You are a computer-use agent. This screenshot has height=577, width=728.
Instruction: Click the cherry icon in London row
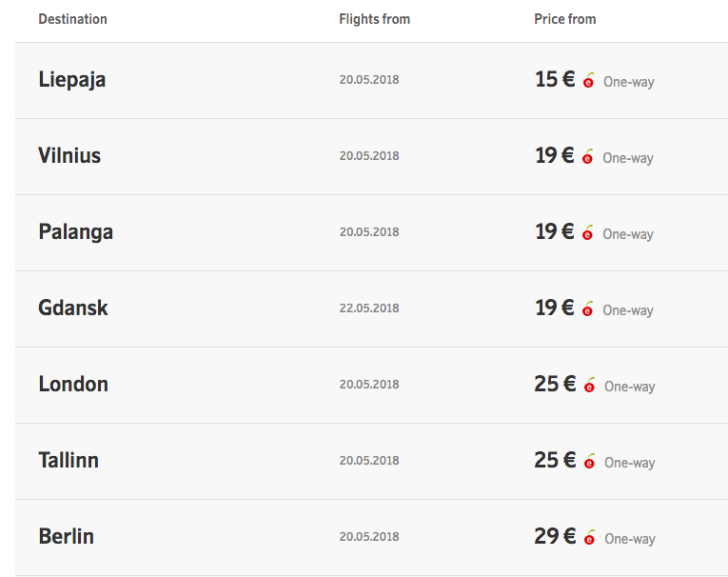[x=590, y=385]
